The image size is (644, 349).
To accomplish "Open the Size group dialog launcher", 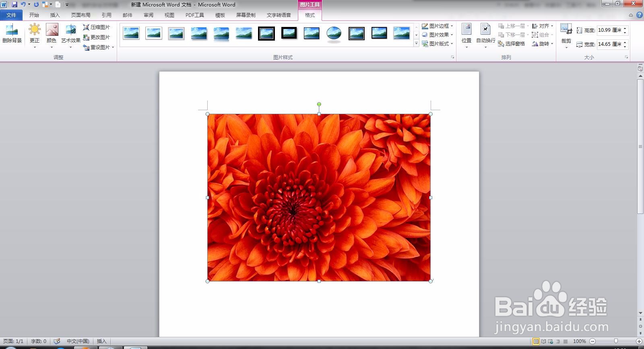I will (626, 57).
